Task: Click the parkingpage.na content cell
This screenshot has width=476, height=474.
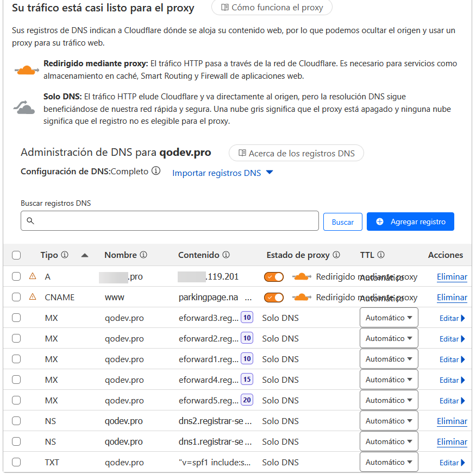Action: tap(215, 298)
